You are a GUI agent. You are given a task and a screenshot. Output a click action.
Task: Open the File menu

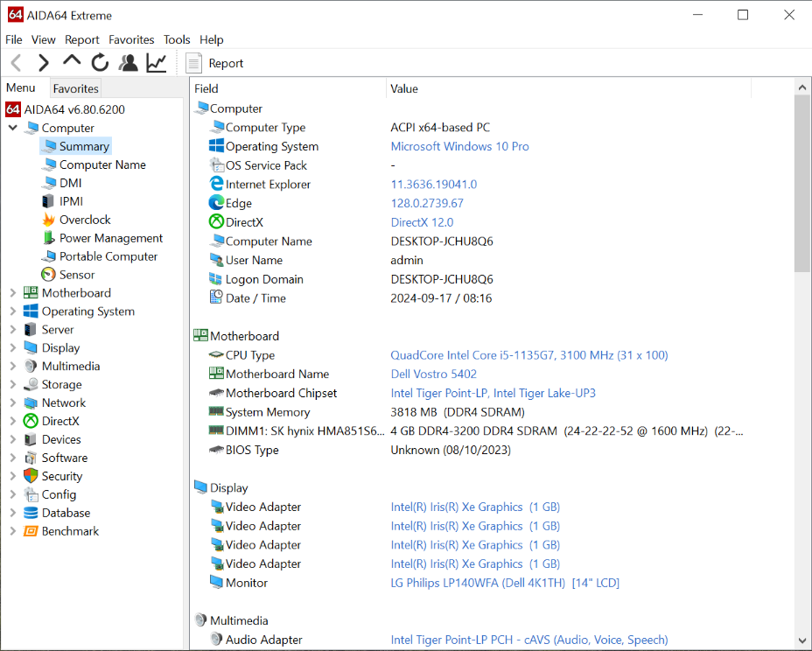[x=13, y=39]
